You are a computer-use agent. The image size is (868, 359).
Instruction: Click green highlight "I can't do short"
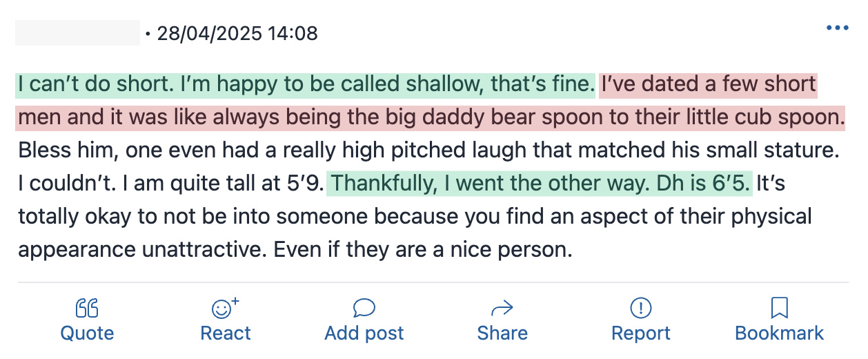(x=95, y=85)
